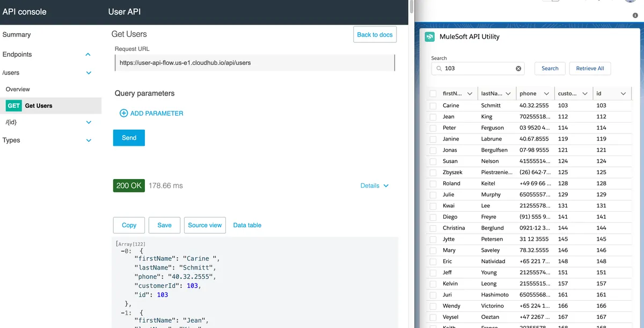
Task: Click the magnifier icon in the search field
Action: click(x=439, y=69)
